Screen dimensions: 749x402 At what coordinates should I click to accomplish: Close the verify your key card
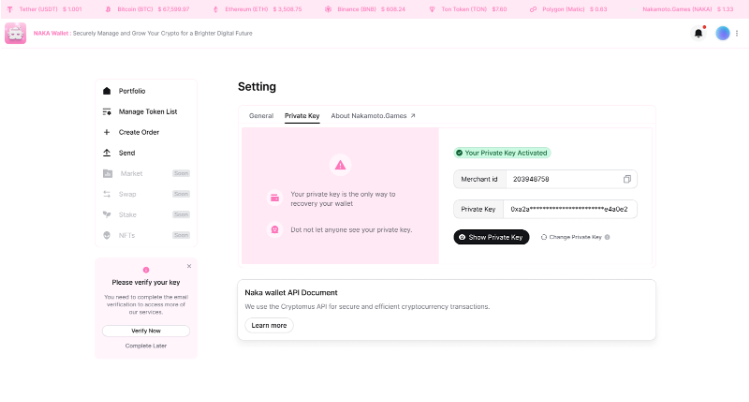coord(189,266)
